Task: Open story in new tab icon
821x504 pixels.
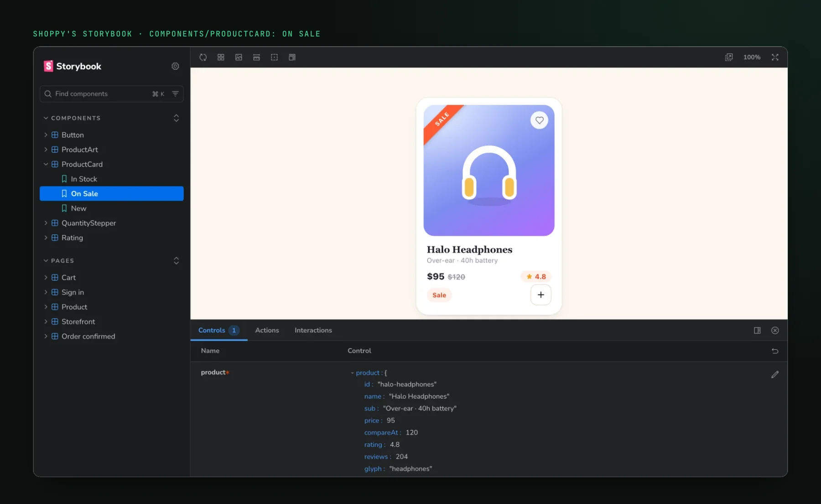Action: pos(729,57)
